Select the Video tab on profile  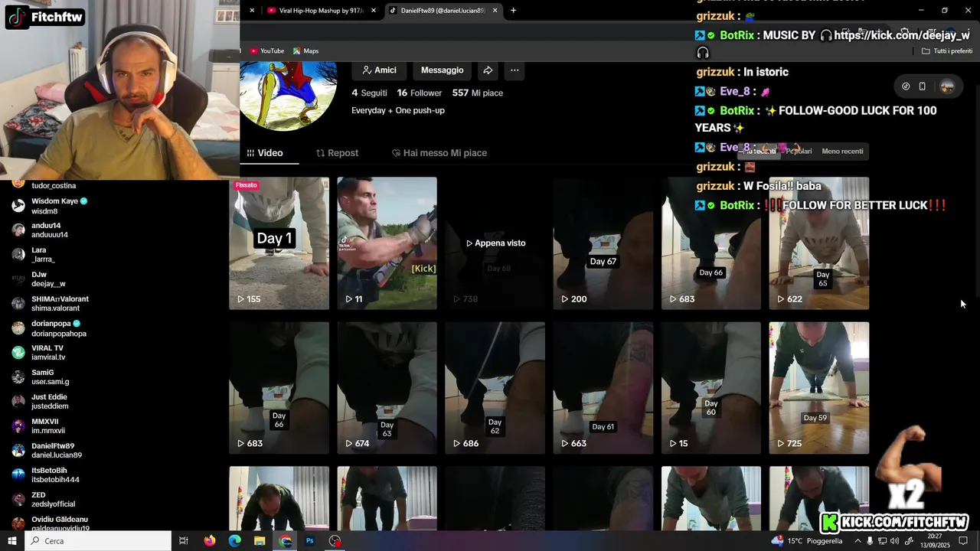click(x=265, y=153)
